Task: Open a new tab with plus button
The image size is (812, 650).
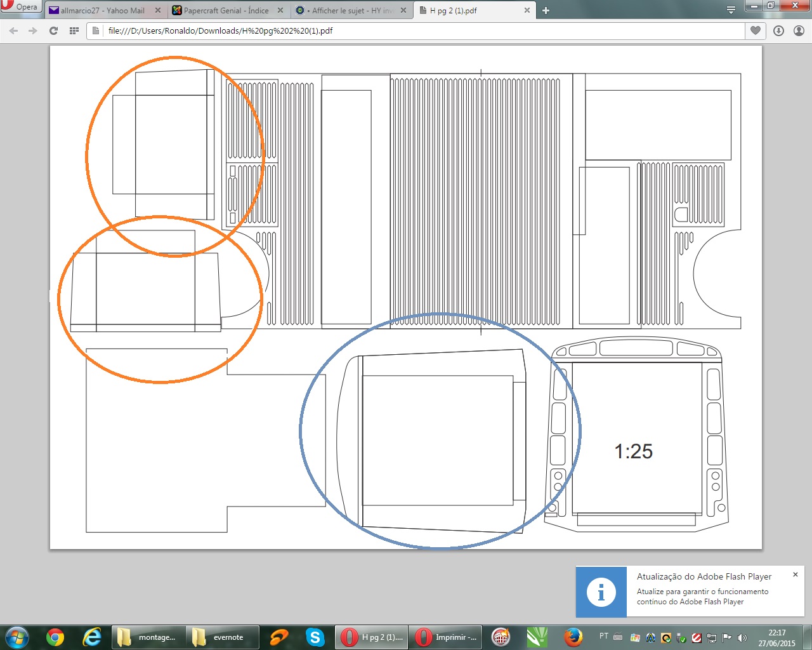Action: point(546,10)
